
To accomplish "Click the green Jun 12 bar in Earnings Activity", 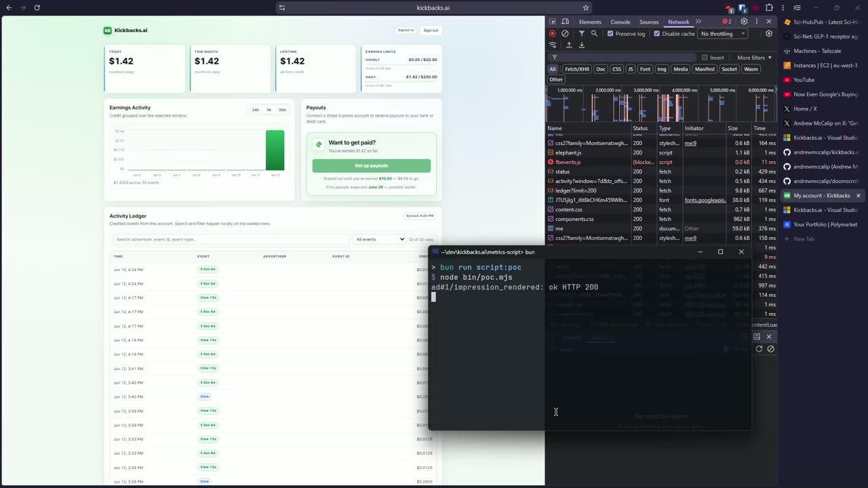I will (x=275, y=150).
